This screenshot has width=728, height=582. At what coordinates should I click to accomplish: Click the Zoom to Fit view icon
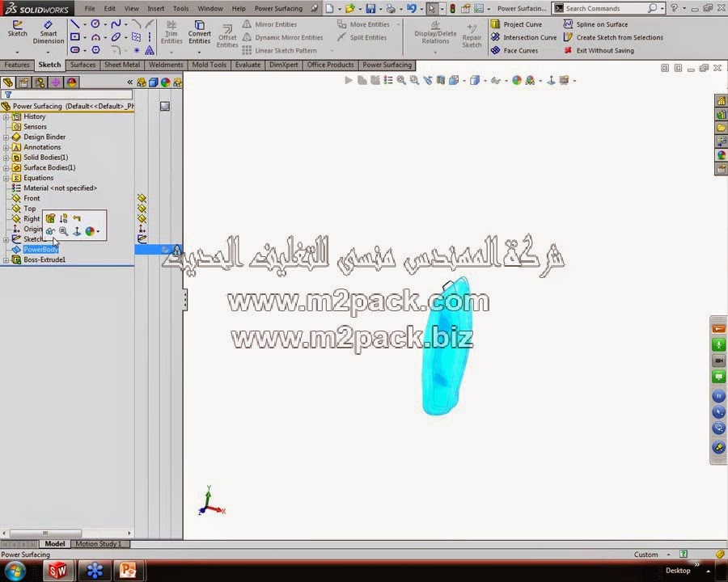click(x=401, y=80)
